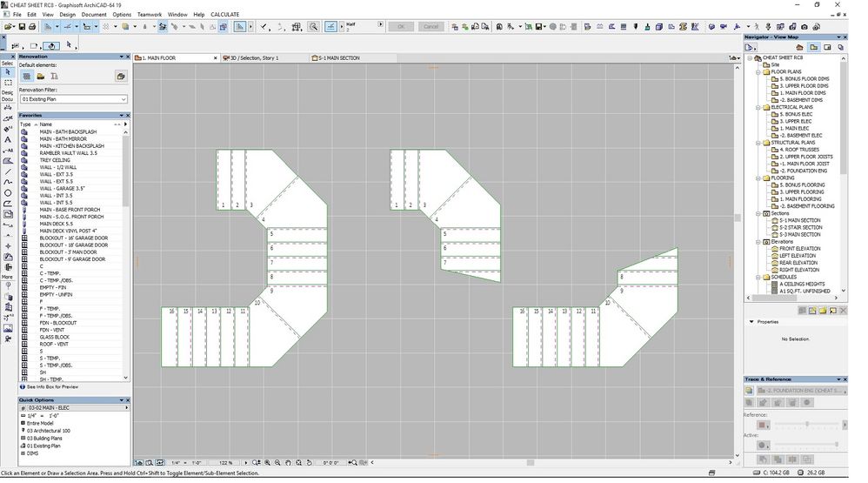Select New renovation status icon

pyautogui.click(x=54, y=77)
